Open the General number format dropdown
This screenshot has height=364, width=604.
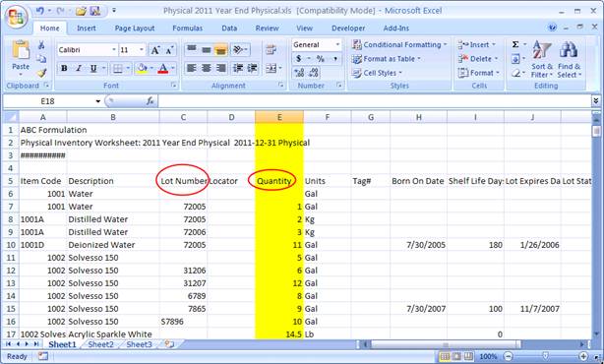tap(337, 44)
